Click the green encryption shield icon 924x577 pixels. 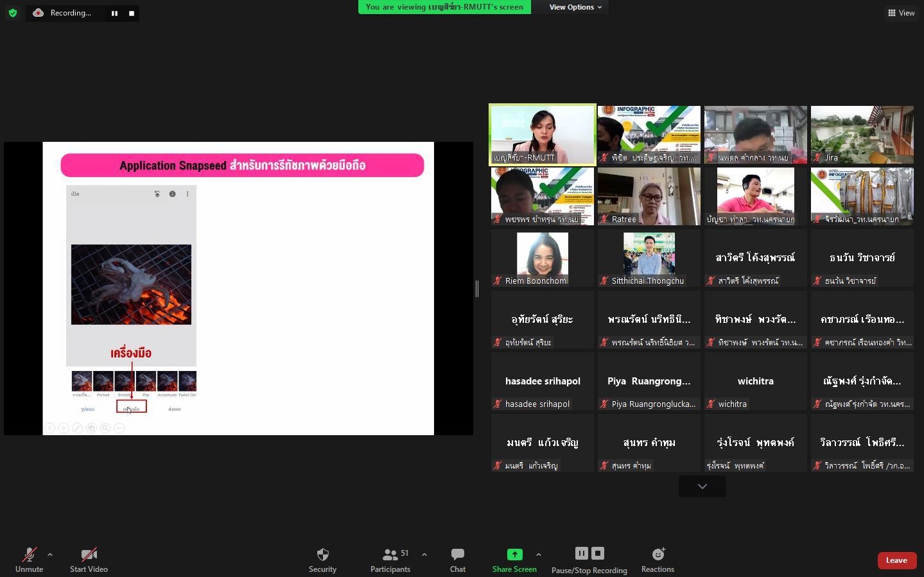pyautogui.click(x=13, y=13)
